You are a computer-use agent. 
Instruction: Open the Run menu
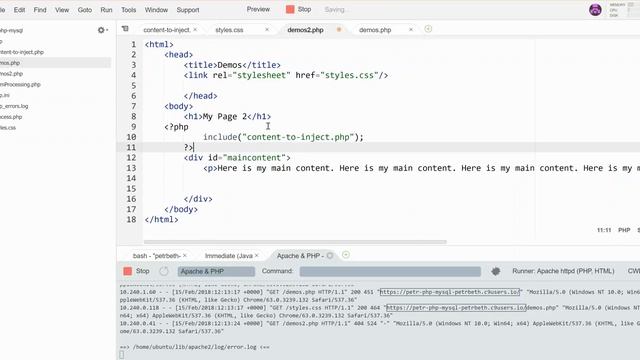tap(107, 10)
